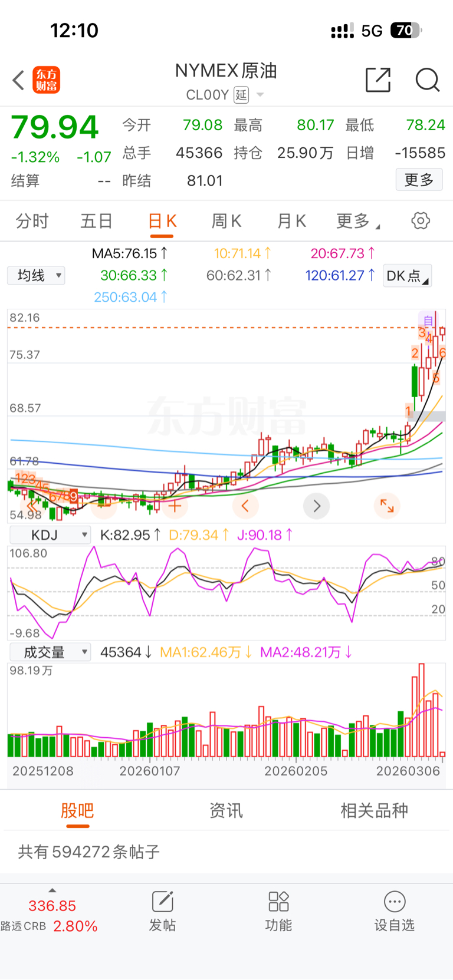
Task: Tap the 5G network status indicator
Action: click(372, 31)
